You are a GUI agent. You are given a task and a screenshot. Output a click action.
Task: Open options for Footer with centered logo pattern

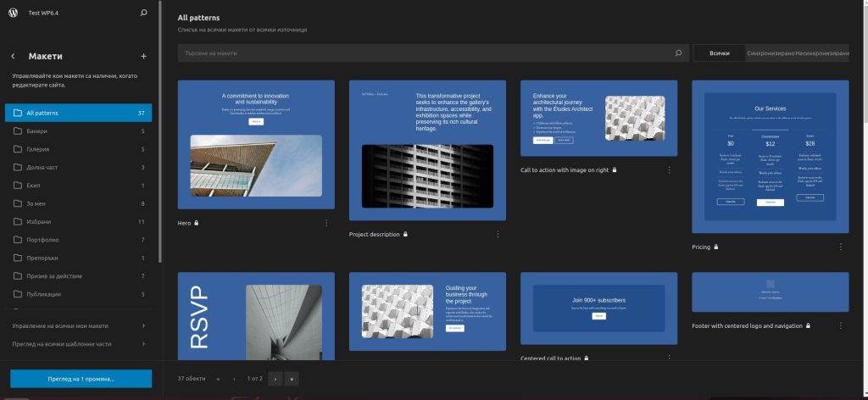pos(841,326)
